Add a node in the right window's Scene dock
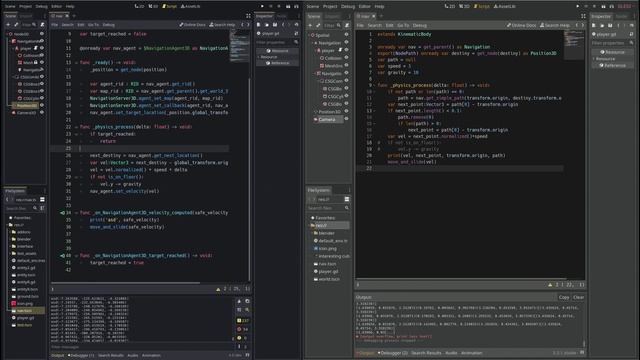 pyautogui.click(x=310, y=25)
